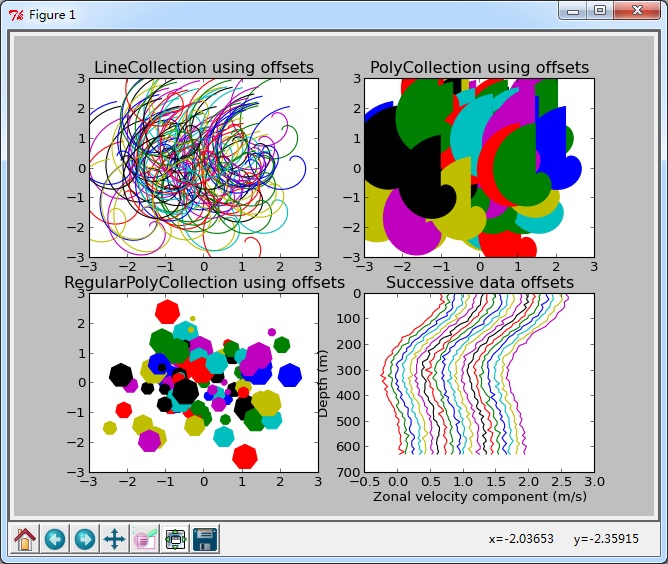Click the 'Depth (m)' axis label
668x564 pixels.
coord(323,383)
